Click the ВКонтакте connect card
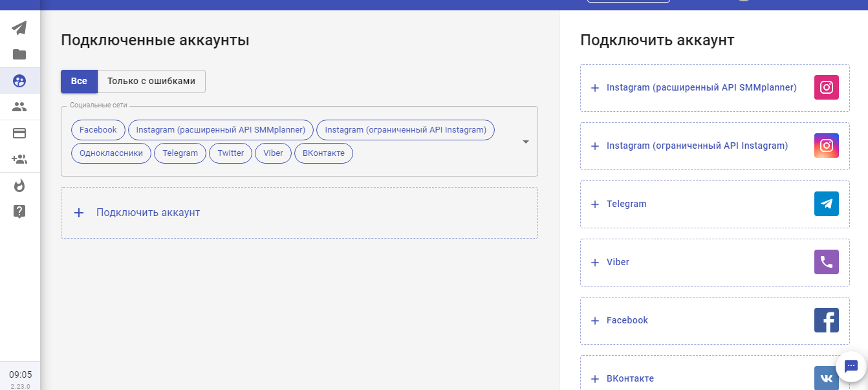Screen dimensions: 868x390 [714, 377]
